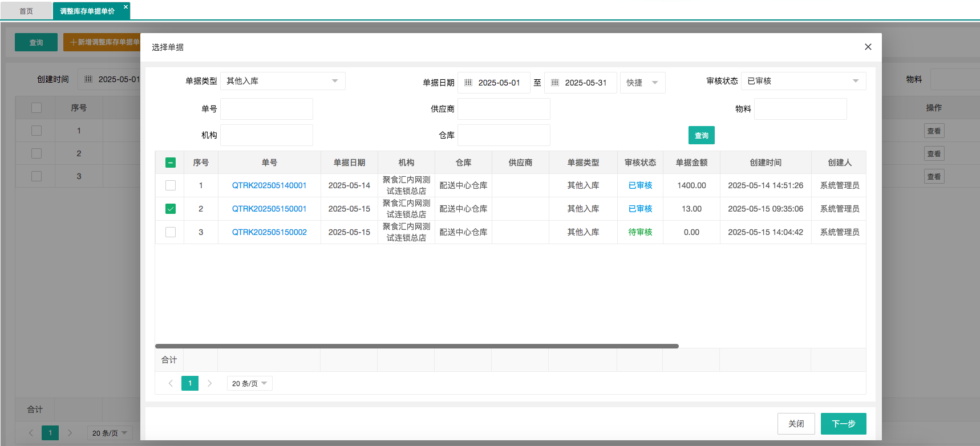Expand the 单据类型 dropdown
This screenshot has width=980, height=446.
click(x=283, y=81)
